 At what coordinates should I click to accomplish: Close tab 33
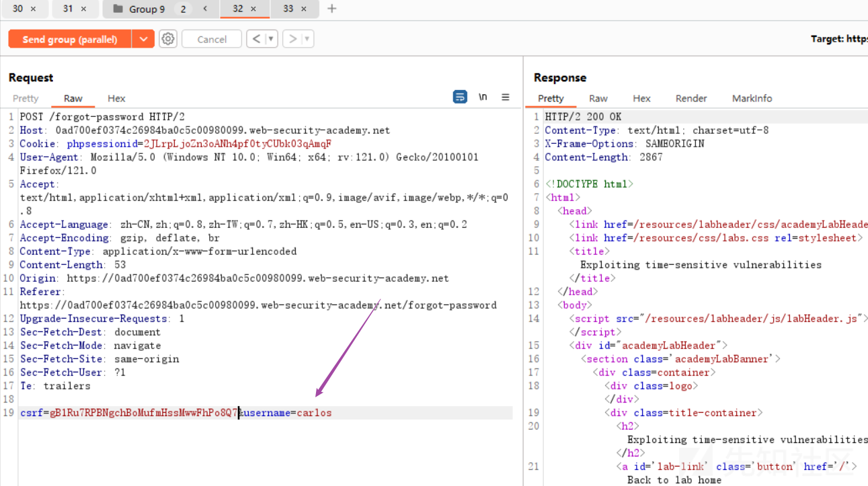coord(304,9)
